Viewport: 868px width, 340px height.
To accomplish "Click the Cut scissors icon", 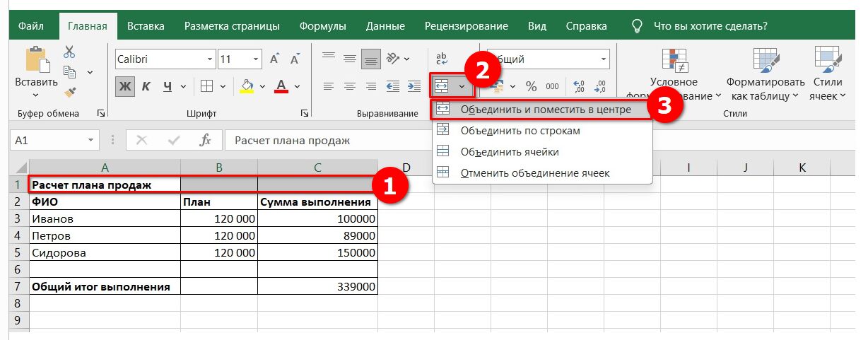I will pos(69,52).
